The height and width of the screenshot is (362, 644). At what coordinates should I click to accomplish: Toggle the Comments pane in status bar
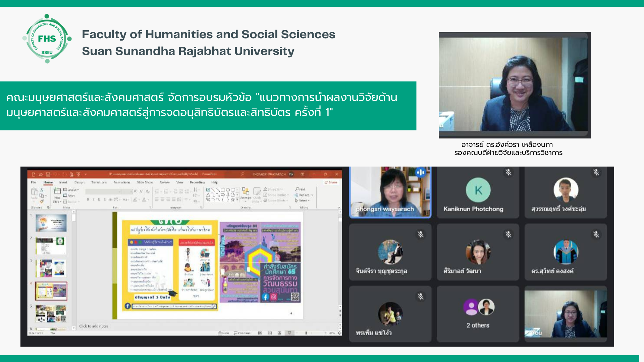tap(242, 333)
